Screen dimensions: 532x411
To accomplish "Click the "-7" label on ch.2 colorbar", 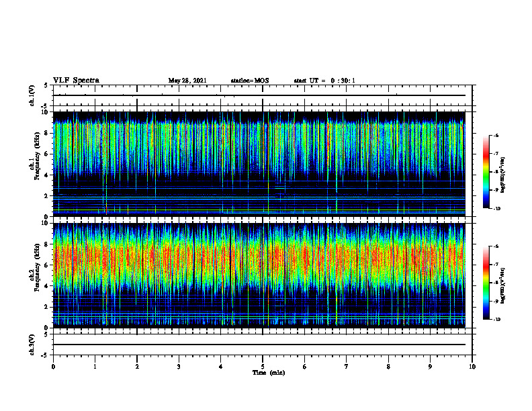I will pos(496,265).
